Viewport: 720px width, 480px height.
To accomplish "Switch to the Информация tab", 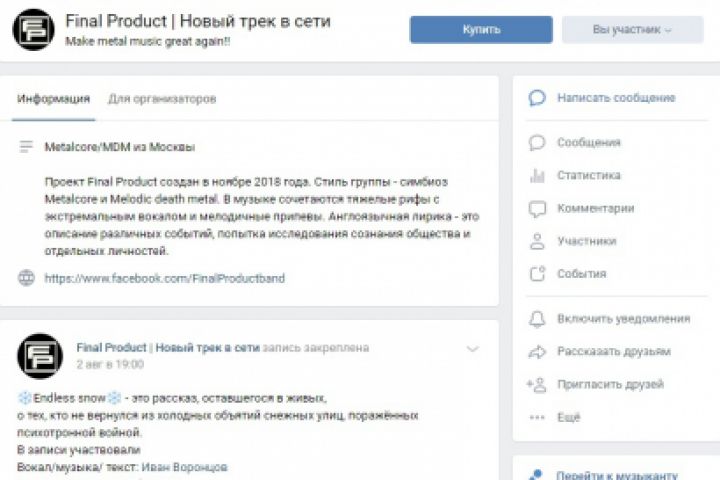I will (x=53, y=99).
